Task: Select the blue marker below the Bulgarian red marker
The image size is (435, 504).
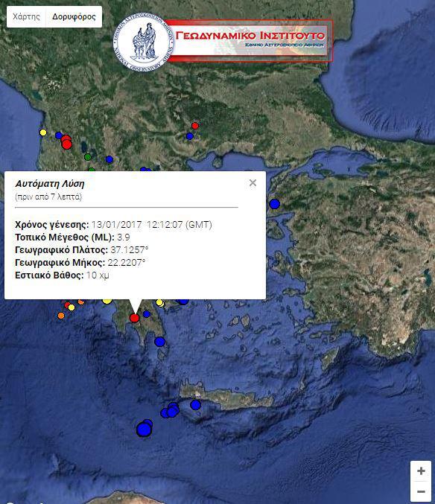Action: (x=190, y=136)
